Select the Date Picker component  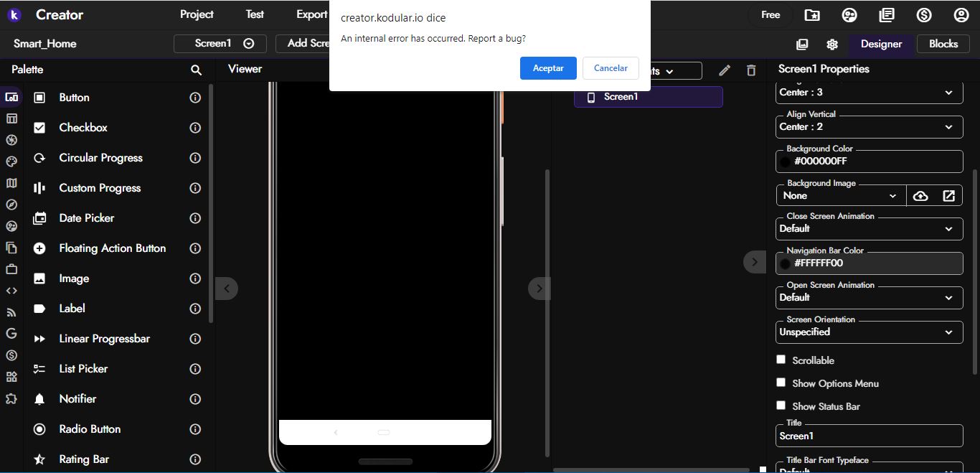87,218
